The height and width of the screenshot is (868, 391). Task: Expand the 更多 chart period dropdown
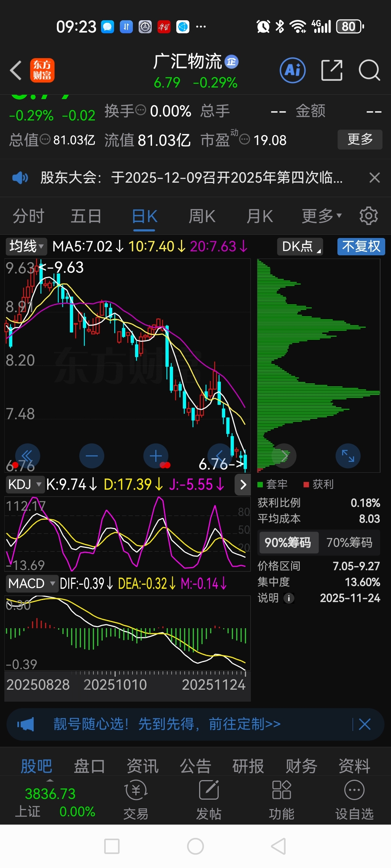321,216
